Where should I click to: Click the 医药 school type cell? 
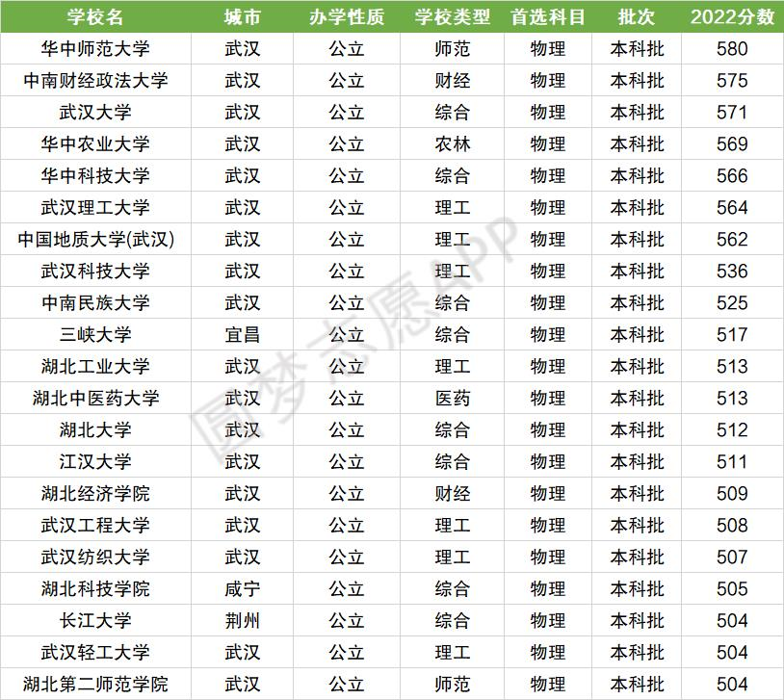click(452, 399)
